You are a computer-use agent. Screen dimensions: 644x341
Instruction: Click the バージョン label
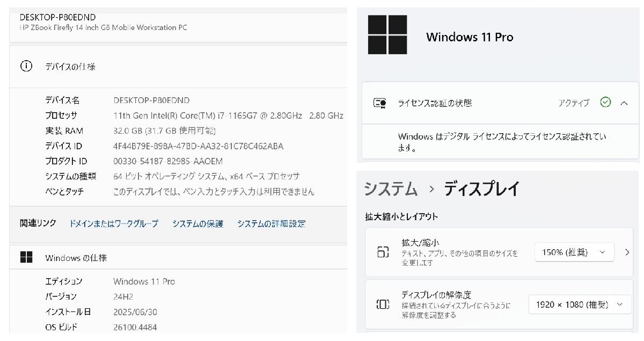[61, 296]
